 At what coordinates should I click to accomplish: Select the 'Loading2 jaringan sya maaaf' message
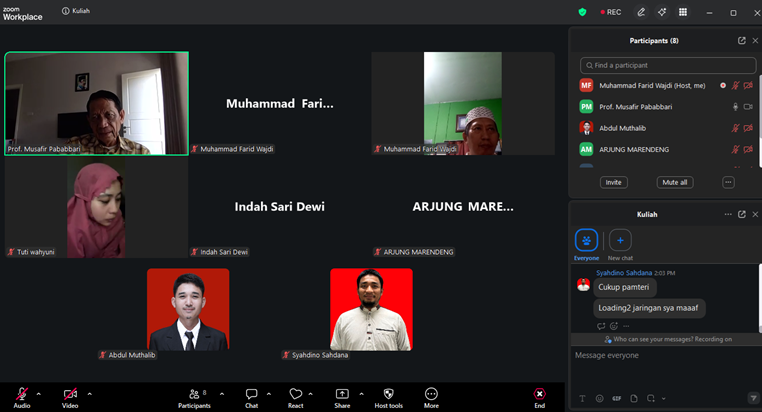tap(649, 308)
